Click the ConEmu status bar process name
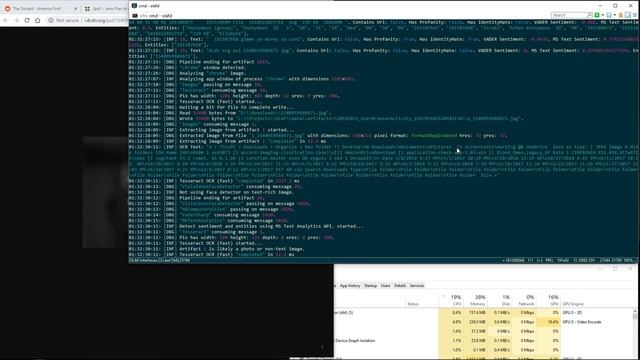Image resolution: width=640 pixels, height=360 pixels. click(160, 260)
